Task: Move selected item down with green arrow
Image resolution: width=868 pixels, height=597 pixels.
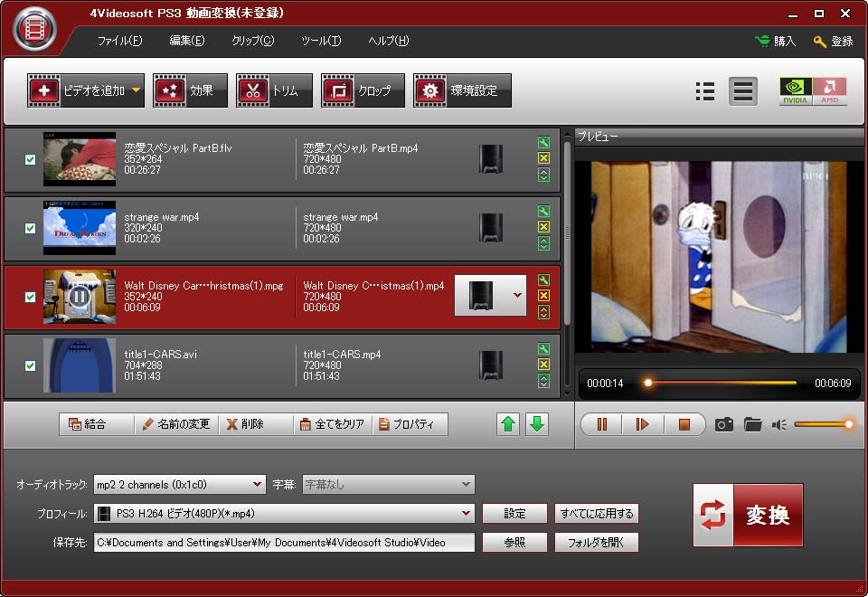Action: coord(537,424)
